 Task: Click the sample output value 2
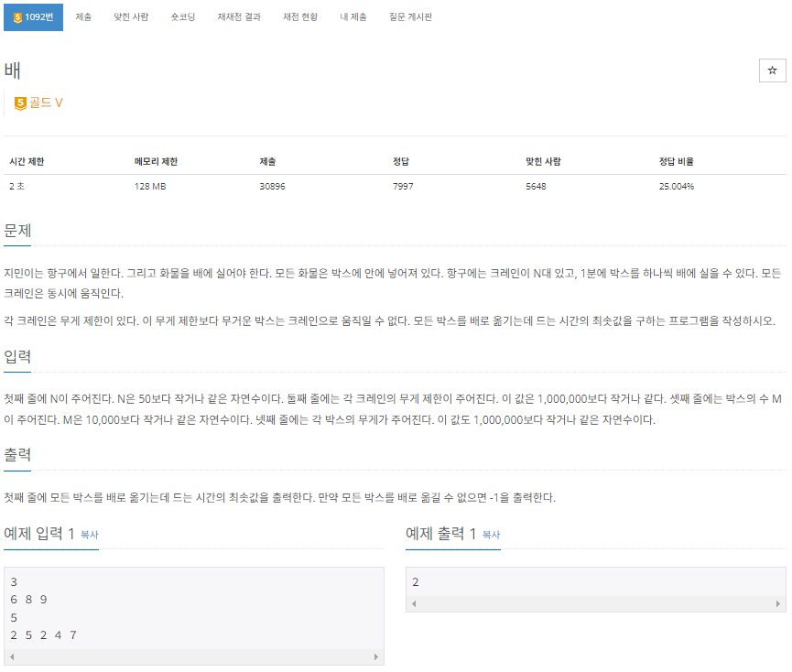tap(415, 582)
